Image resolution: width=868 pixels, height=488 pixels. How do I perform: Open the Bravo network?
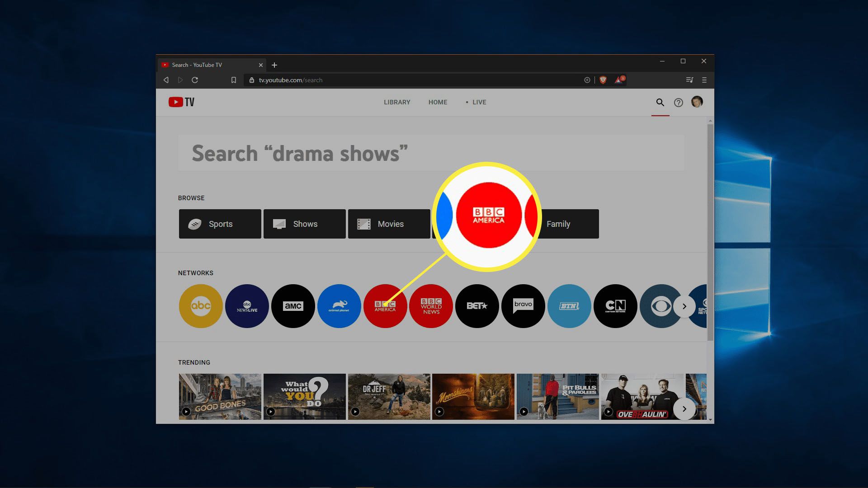click(x=523, y=306)
